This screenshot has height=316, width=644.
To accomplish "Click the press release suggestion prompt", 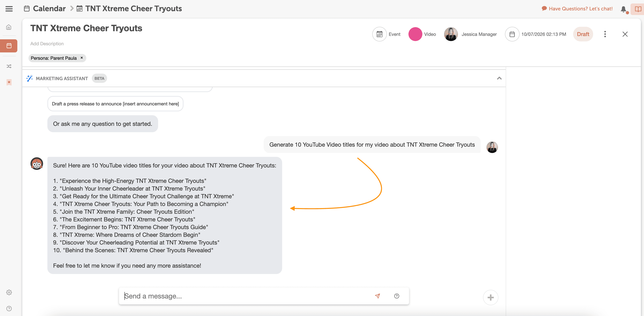I will [x=115, y=104].
